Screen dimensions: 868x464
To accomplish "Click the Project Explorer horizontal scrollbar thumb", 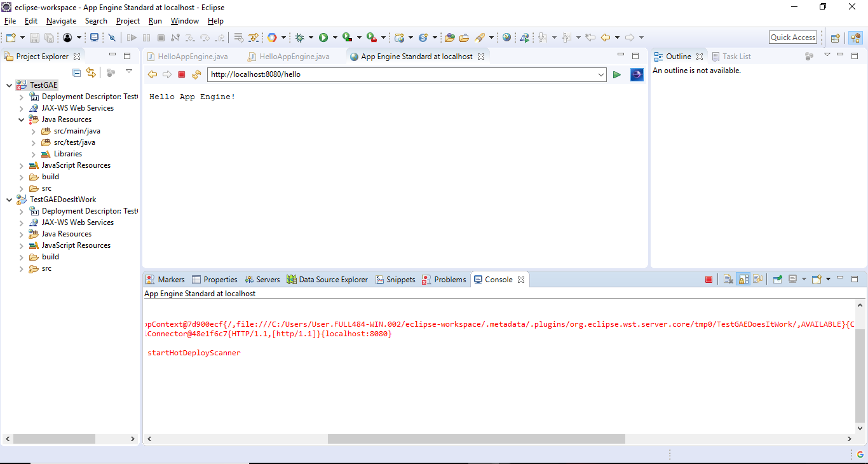I will (x=54, y=439).
